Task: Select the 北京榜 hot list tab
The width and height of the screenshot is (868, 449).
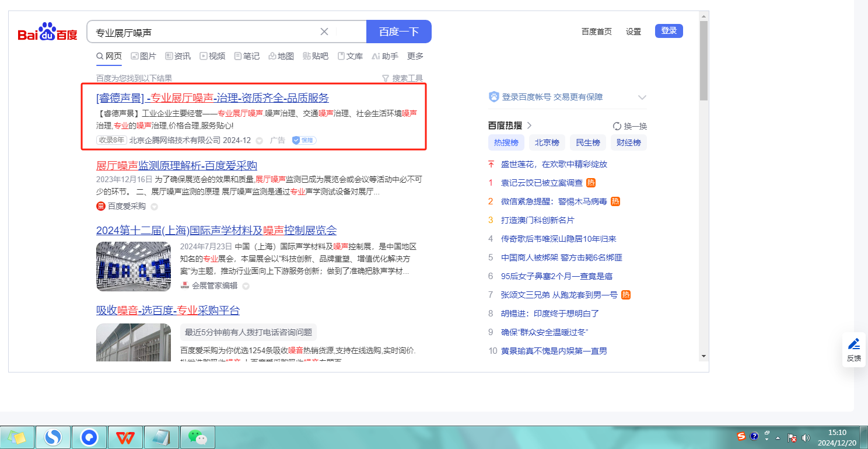Action: pyautogui.click(x=547, y=142)
